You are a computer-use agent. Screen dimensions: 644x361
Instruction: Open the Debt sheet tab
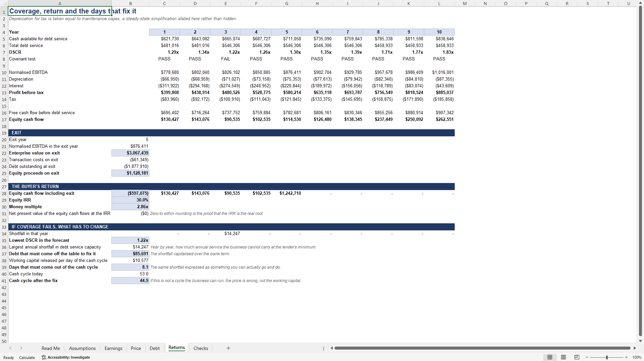tap(155, 348)
